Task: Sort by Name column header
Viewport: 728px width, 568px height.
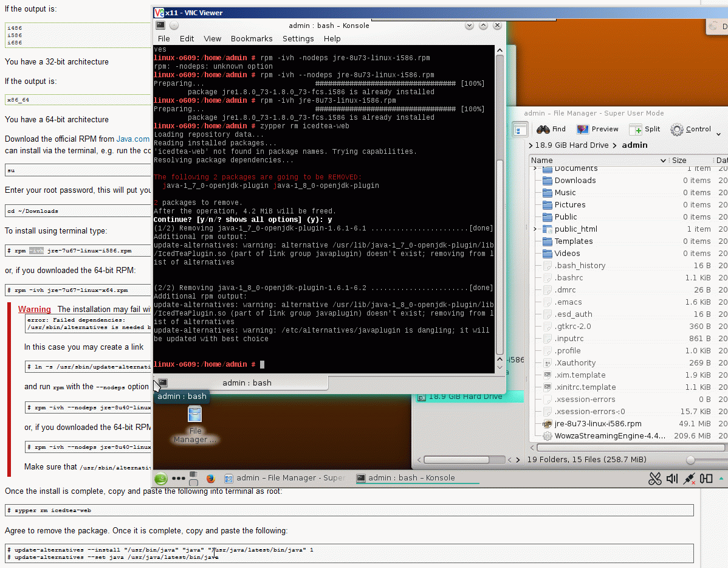Action: click(599, 161)
